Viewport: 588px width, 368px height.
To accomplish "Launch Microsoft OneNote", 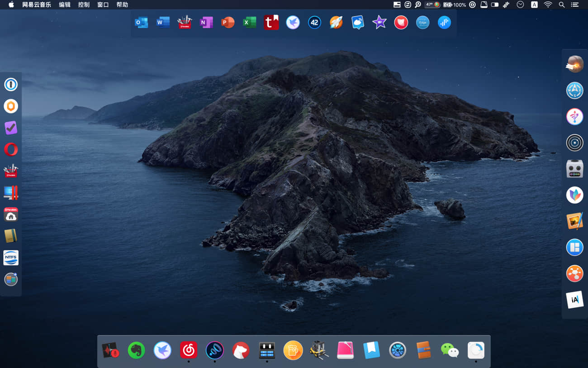I will tap(206, 22).
